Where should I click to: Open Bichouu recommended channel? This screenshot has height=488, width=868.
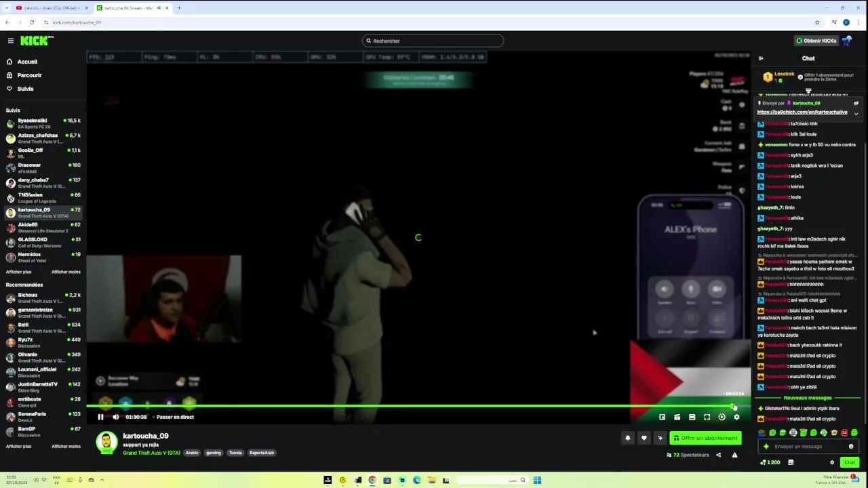click(43, 298)
